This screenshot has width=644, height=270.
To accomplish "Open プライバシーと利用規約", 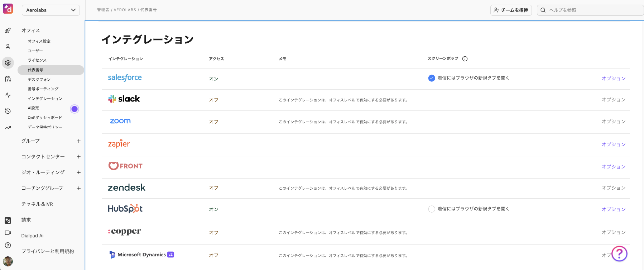I will (48, 251).
